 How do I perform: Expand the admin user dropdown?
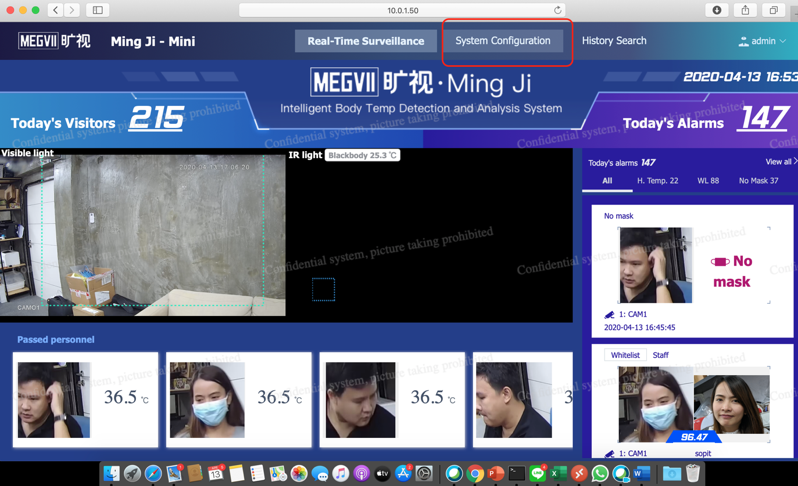point(762,41)
